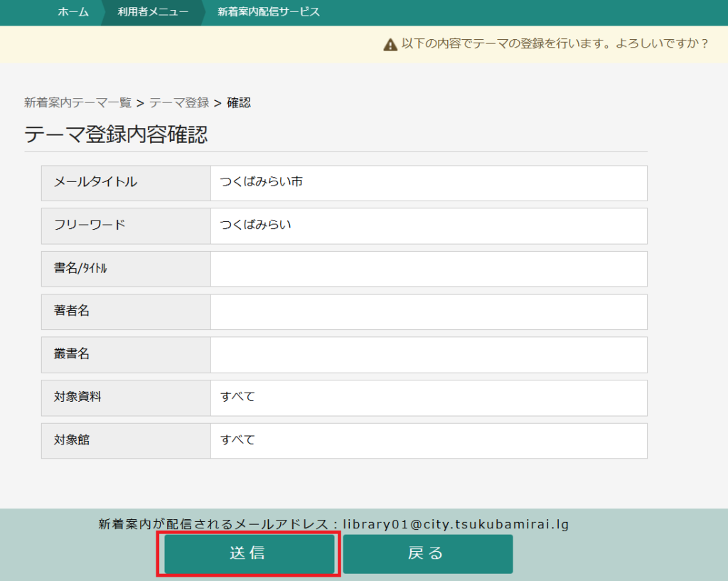Click the 送信 submit button

pos(247,554)
